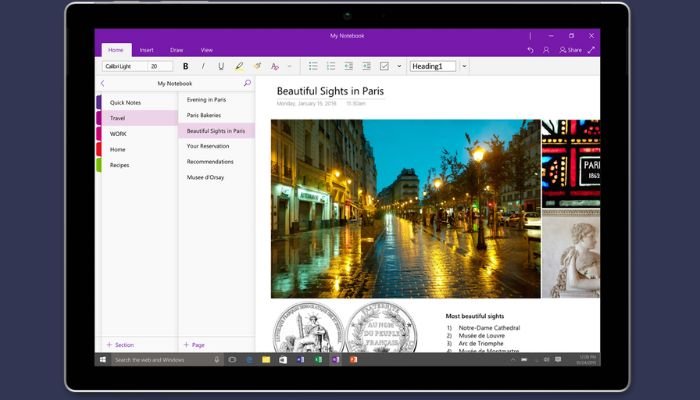Switch to the Insert ribbon tab

pos(146,50)
